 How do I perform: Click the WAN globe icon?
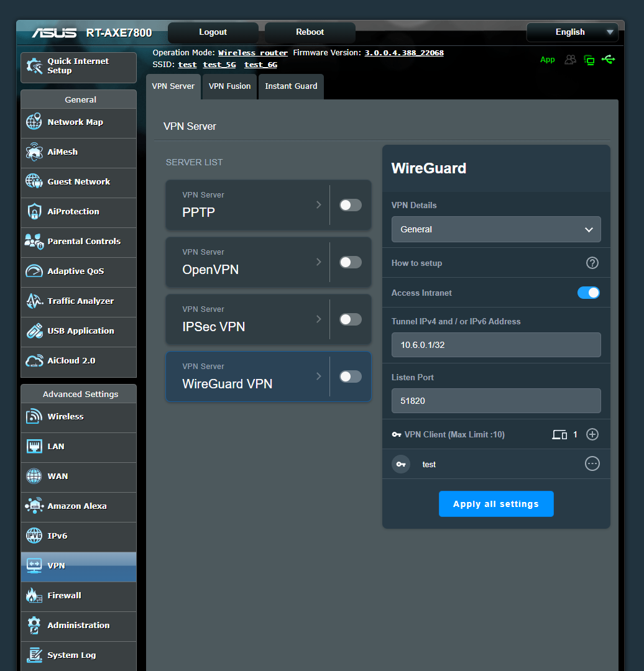pyautogui.click(x=34, y=476)
